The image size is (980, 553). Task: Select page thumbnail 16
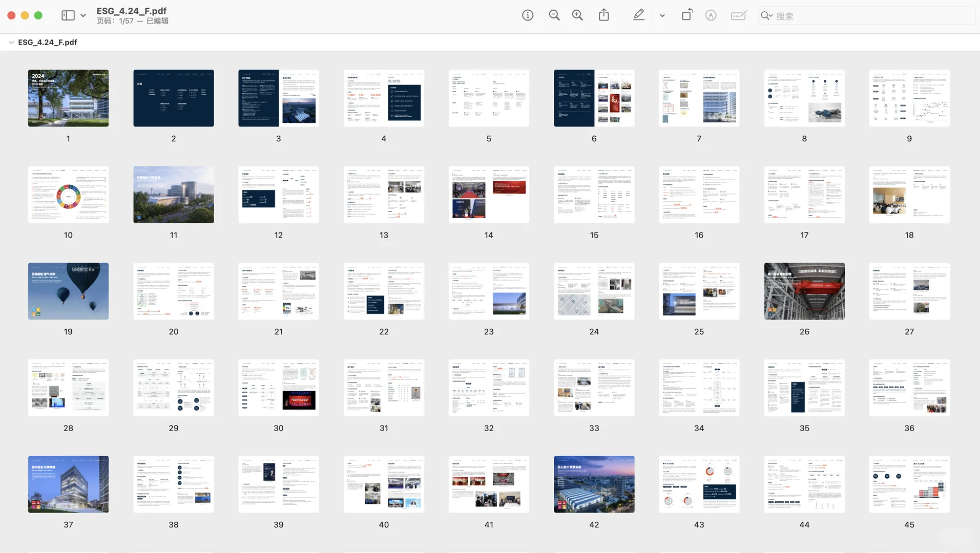coord(699,195)
